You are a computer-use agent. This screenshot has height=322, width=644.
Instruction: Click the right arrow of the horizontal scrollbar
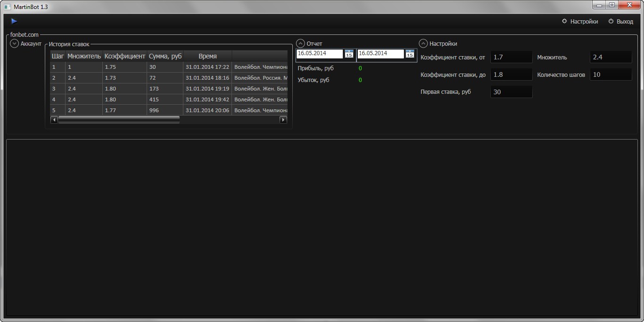(x=283, y=120)
